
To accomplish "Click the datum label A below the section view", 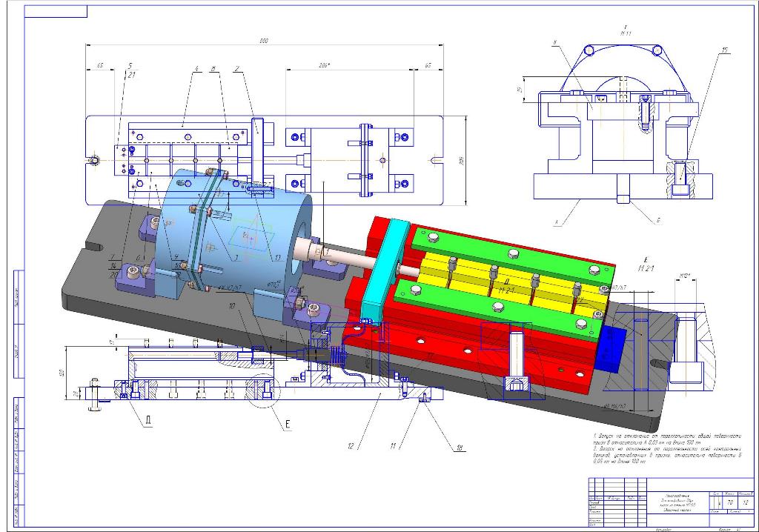I will tap(556, 223).
